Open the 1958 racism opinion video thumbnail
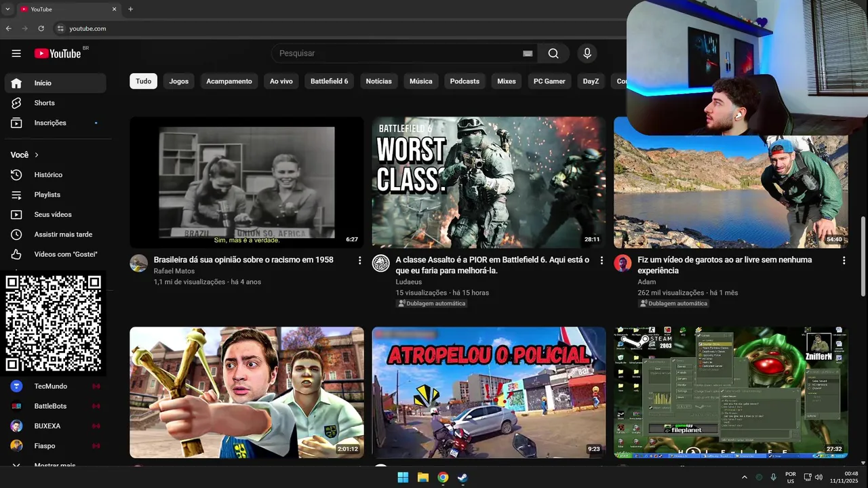This screenshot has height=488, width=868. [247, 182]
